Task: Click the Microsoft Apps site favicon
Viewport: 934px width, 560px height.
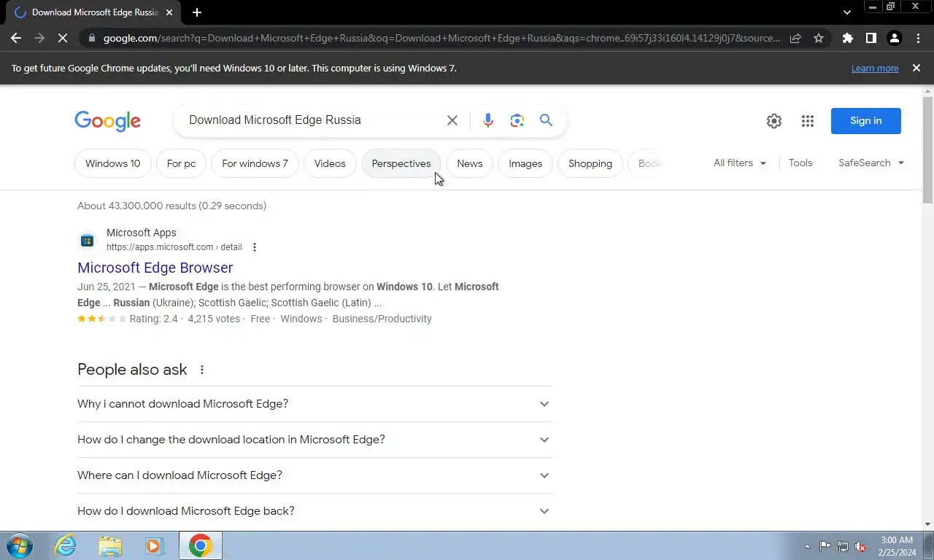Action: pyautogui.click(x=88, y=240)
